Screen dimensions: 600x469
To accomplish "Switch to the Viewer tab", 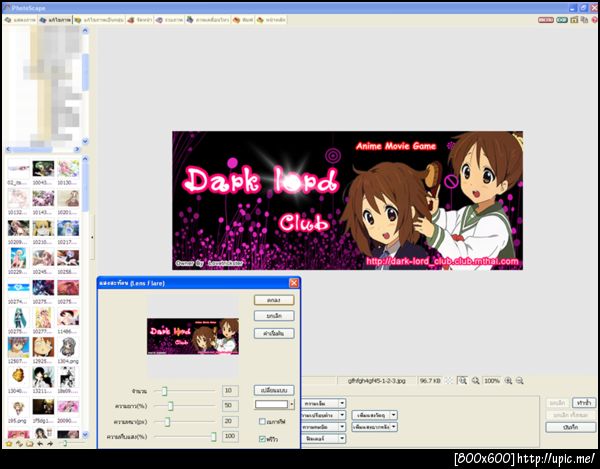I will click(21, 20).
